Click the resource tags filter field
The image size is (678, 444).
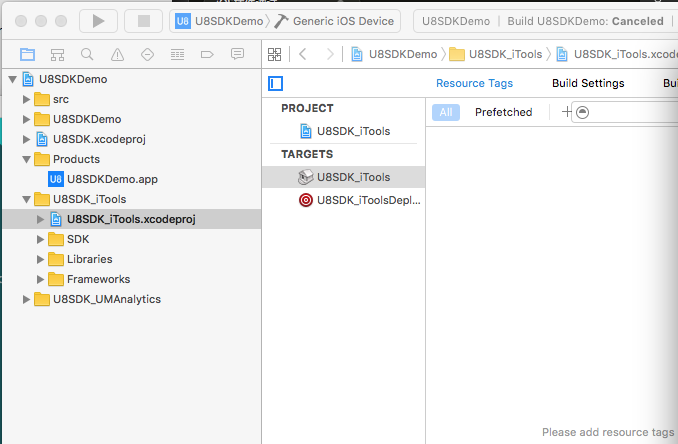[x=627, y=112]
